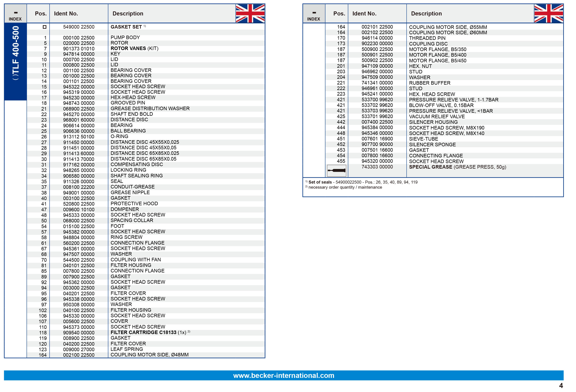Open the www.becker-international.com link

283,375
